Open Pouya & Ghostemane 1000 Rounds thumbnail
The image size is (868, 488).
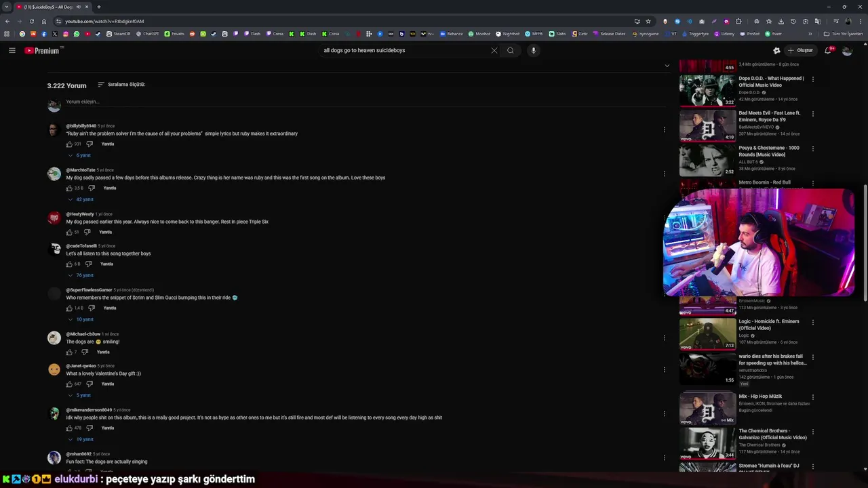(x=707, y=160)
